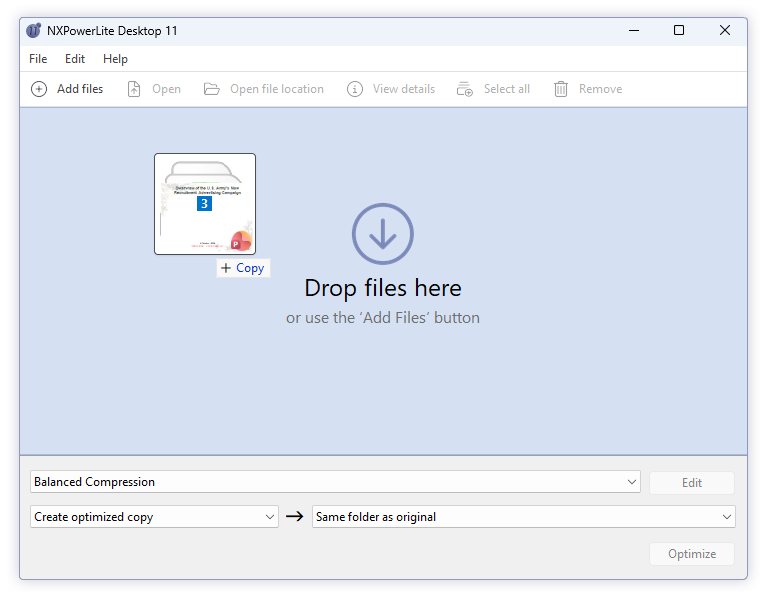Click the Drop files here heading
Image resolution: width=762 pixels, height=596 pixels.
coord(383,288)
